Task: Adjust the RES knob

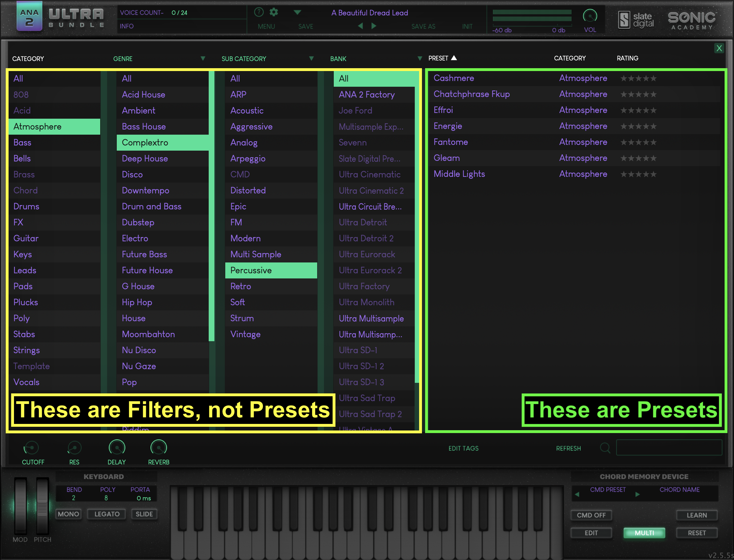Action: tap(74, 448)
